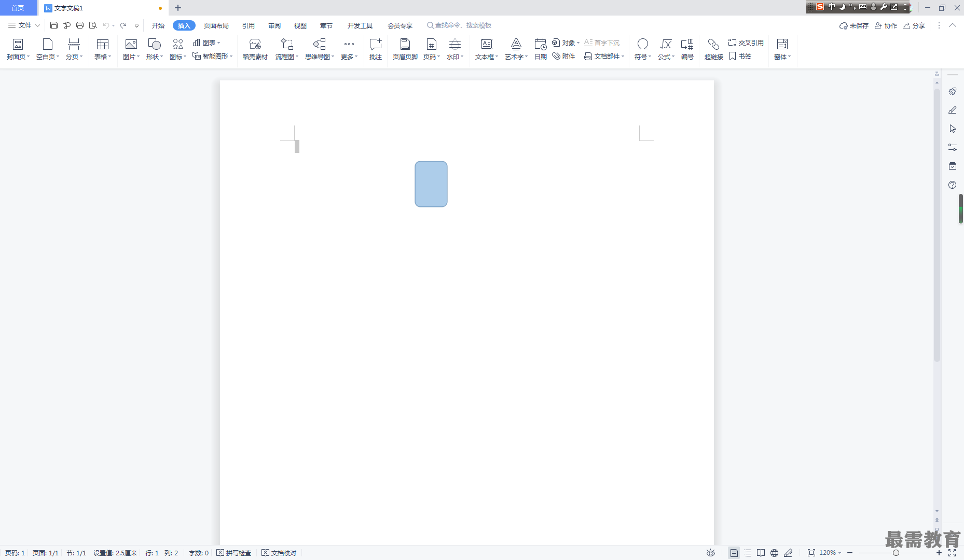Click the print icon in quick toolbar
Viewport: 964px width, 560px height.
click(x=80, y=25)
